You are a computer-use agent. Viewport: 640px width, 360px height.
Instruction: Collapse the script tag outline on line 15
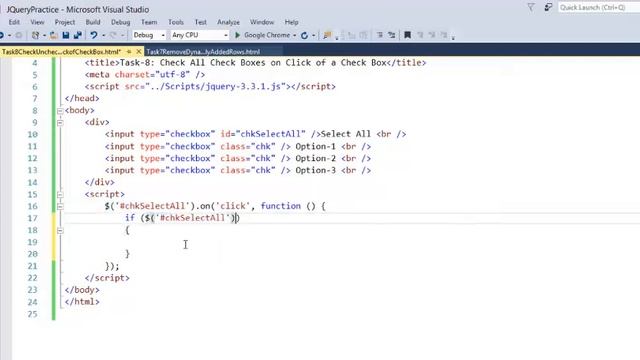coord(60,195)
